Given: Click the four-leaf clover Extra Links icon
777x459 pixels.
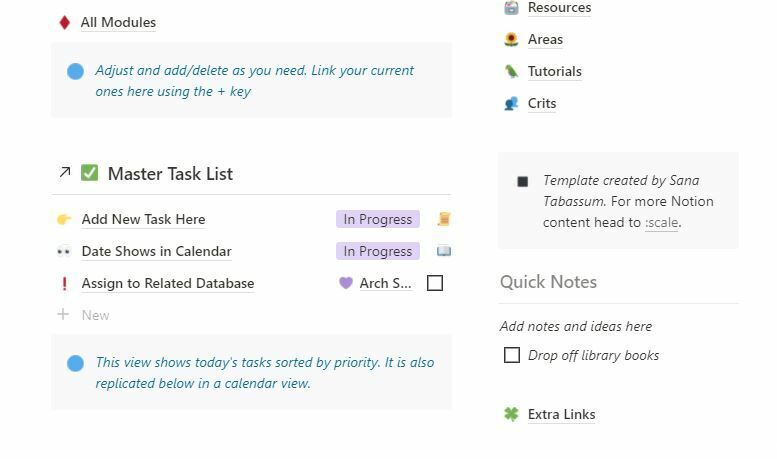Looking at the screenshot, I should 511,414.
